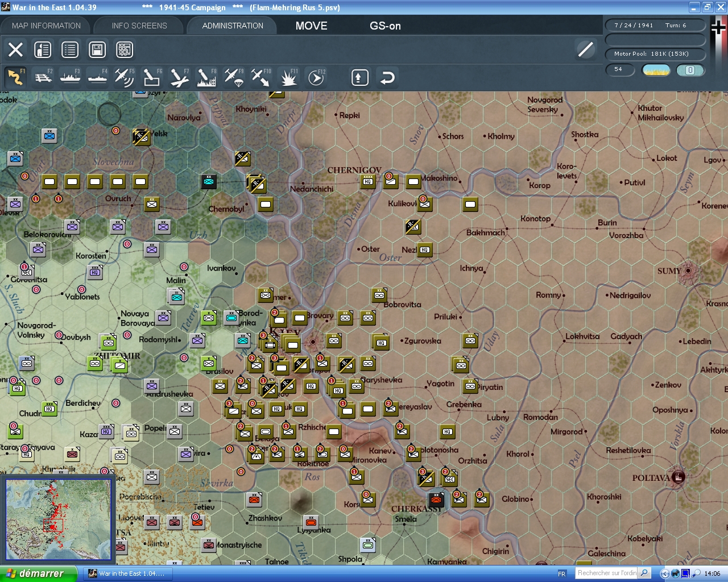Viewport: 728px width, 582px height.
Task: Activate Air Recon mode (F5)
Action: [x=124, y=77]
